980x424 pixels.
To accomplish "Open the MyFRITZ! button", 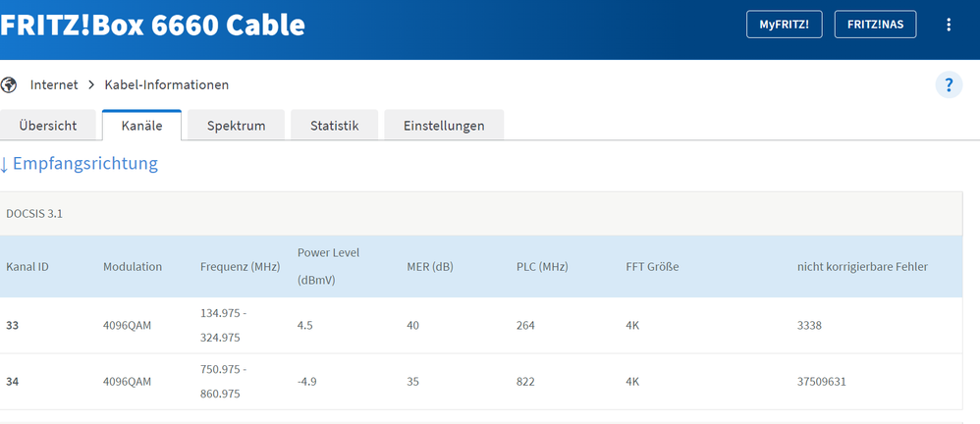I will click(x=784, y=25).
